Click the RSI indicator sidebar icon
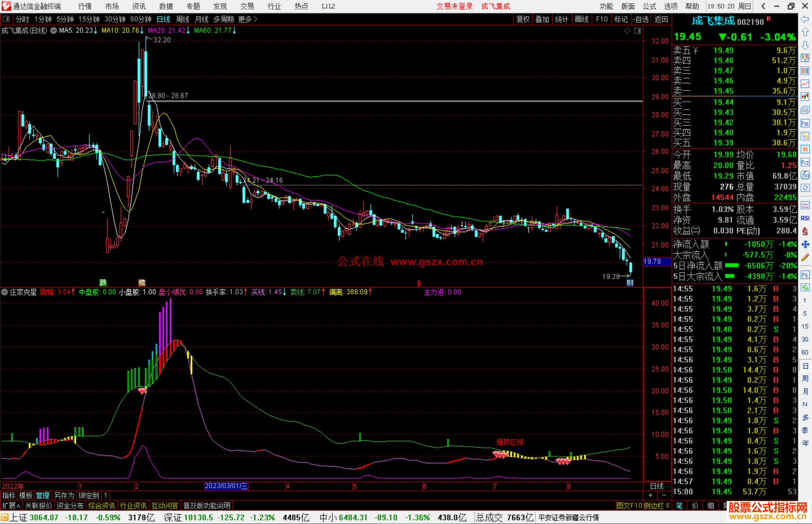 tap(805, 218)
